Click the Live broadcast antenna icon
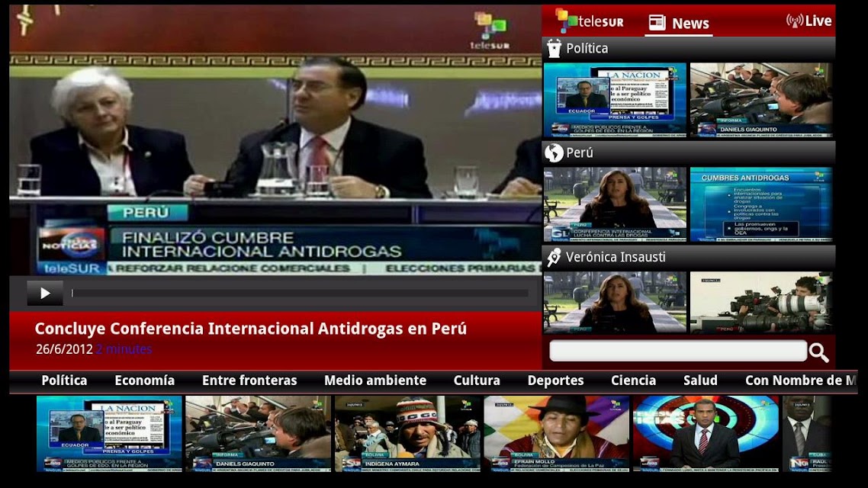This screenshot has height=488, width=868. [794, 21]
